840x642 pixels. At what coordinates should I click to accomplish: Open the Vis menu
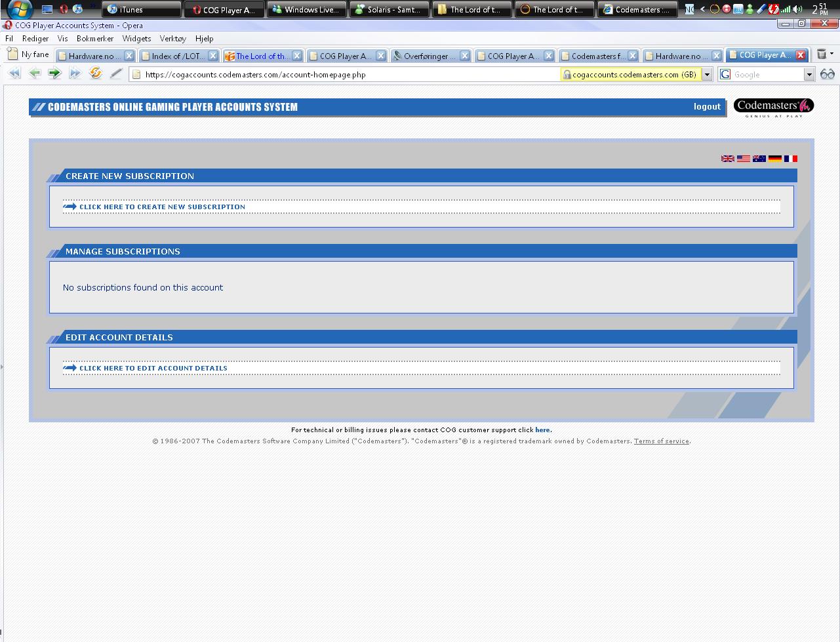(x=62, y=39)
